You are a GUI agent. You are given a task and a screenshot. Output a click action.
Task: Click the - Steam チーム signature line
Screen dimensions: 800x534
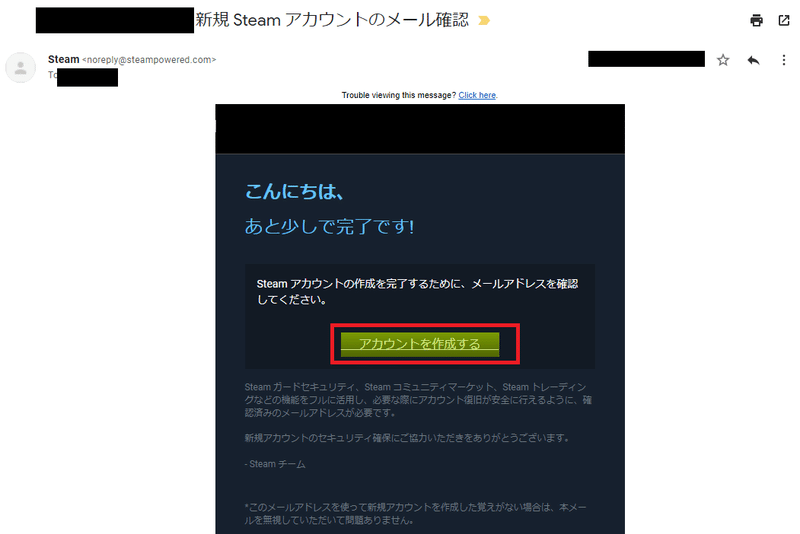[x=275, y=464]
